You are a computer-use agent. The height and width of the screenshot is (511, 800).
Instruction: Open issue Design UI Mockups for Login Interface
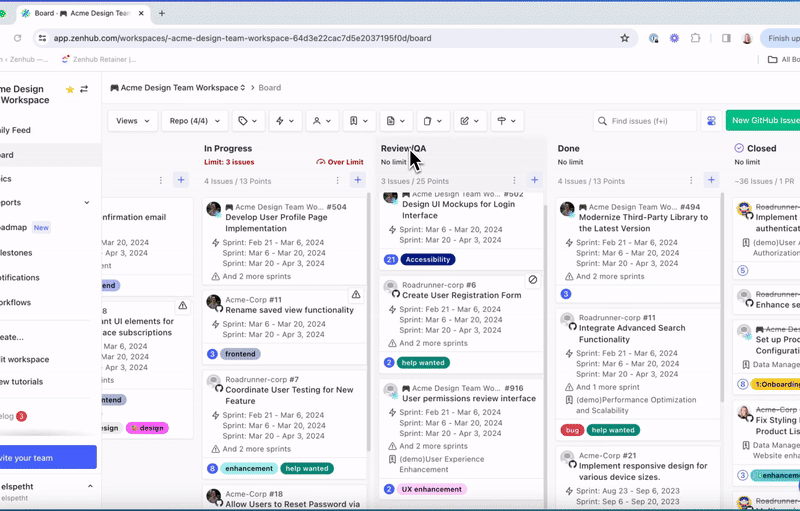coord(458,210)
